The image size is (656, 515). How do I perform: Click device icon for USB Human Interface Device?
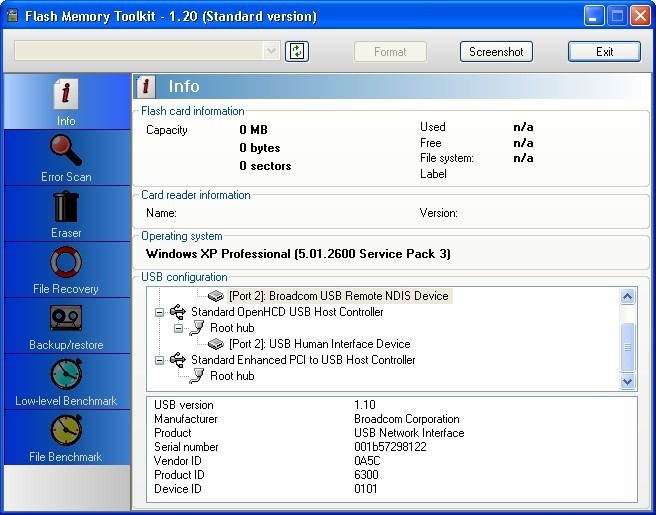point(216,344)
